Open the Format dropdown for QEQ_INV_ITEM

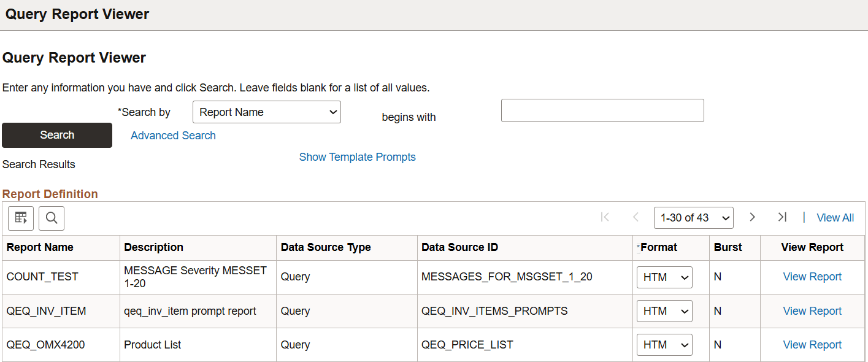[664, 311]
